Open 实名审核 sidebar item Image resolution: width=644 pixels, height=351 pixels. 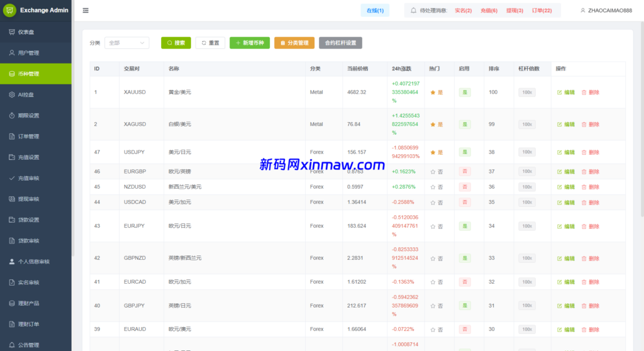coord(36,282)
